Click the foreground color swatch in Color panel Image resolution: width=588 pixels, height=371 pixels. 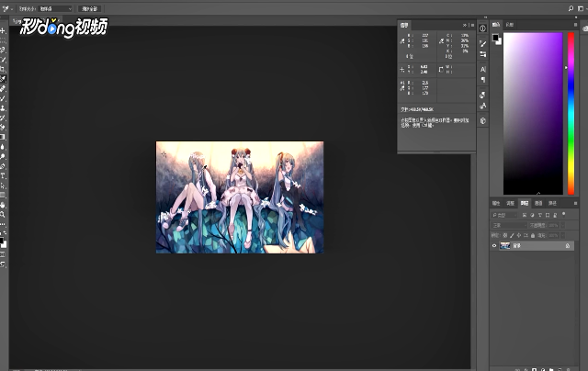click(495, 37)
